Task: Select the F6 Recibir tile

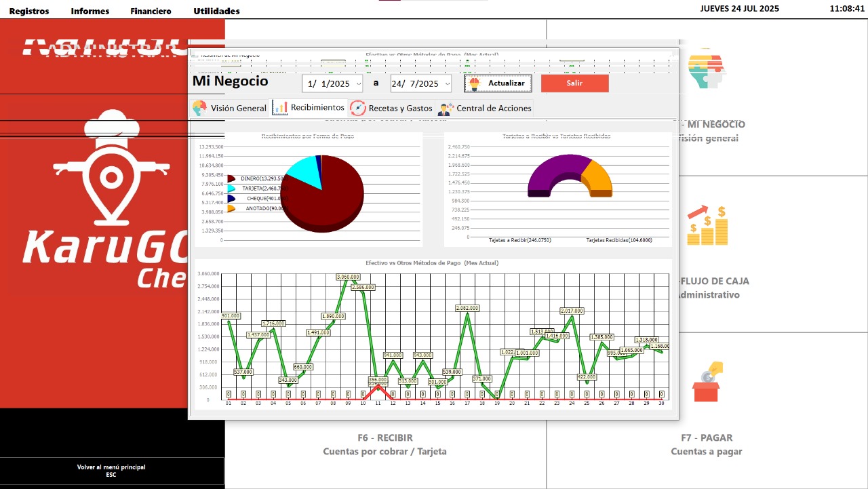Action: [x=384, y=444]
